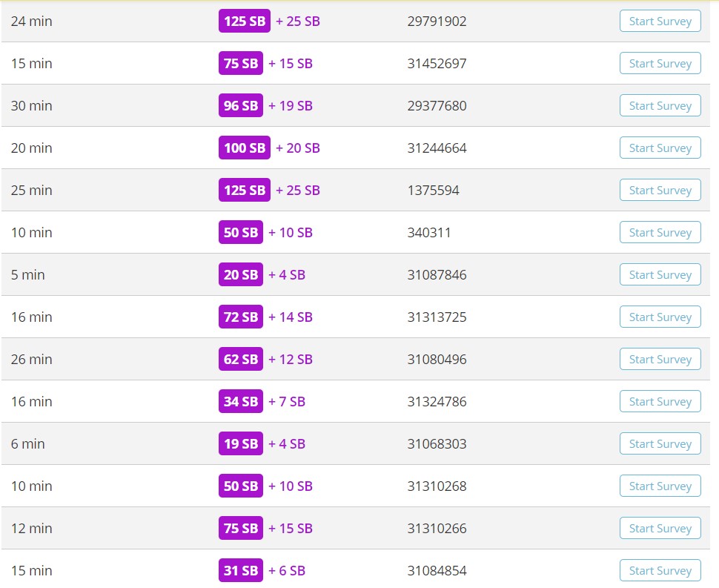Image resolution: width=719 pixels, height=588 pixels.
Task: Start Survey for survey ID 31452697
Action: [660, 63]
